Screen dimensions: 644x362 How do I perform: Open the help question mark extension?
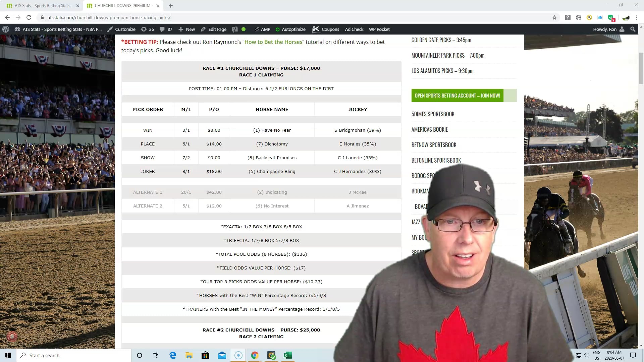(568, 17)
